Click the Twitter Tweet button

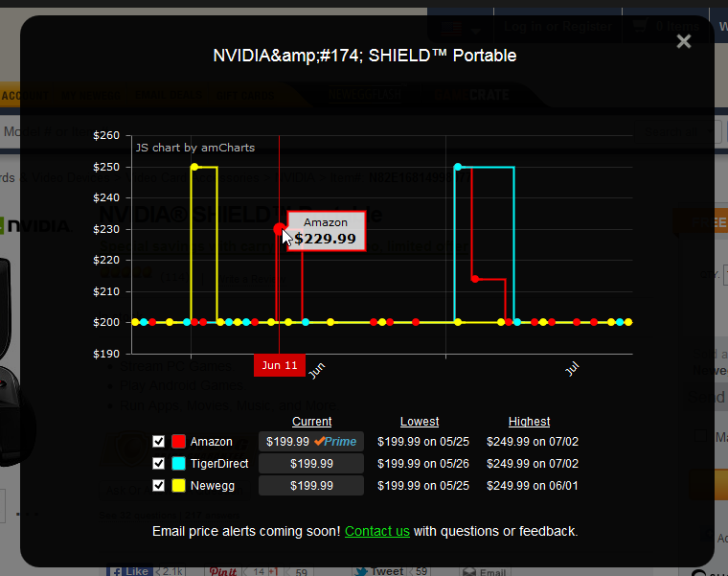379,571
